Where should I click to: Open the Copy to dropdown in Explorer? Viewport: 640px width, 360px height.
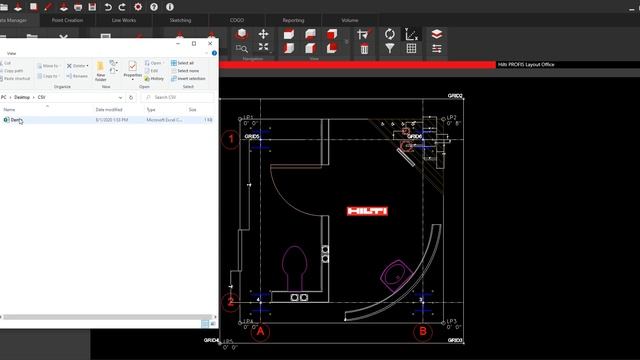59,76
